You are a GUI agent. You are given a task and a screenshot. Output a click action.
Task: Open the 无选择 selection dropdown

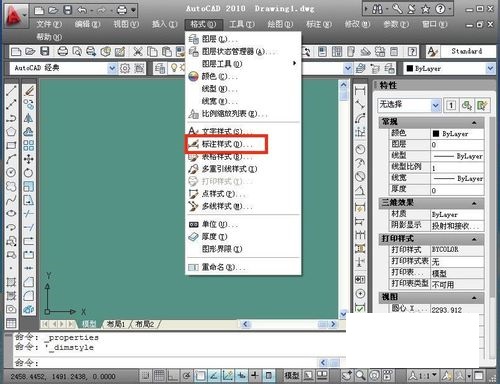435,106
